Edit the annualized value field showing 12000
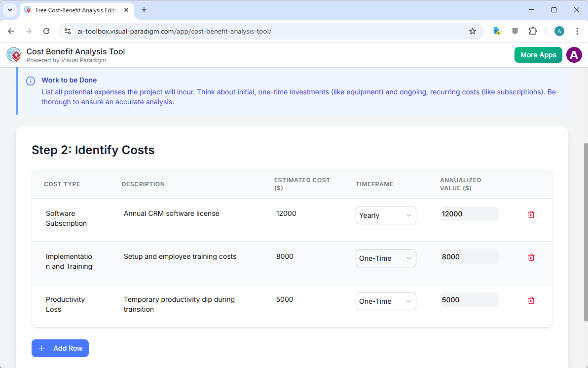 [469, 214]
